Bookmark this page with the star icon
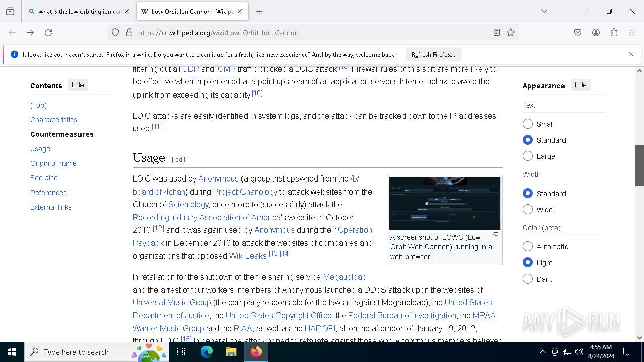This screenshot has width=644, height=362. (x=511, y=32)
